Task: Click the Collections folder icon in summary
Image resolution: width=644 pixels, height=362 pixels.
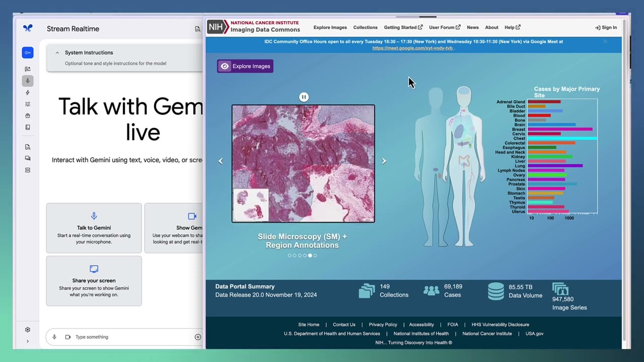Action: point(367,291)
